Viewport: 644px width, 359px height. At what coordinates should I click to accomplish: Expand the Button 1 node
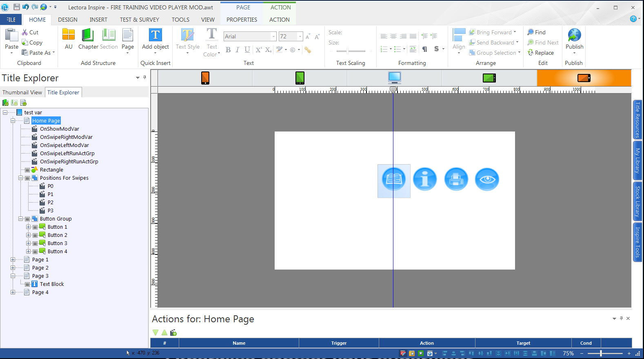point(28,227)
